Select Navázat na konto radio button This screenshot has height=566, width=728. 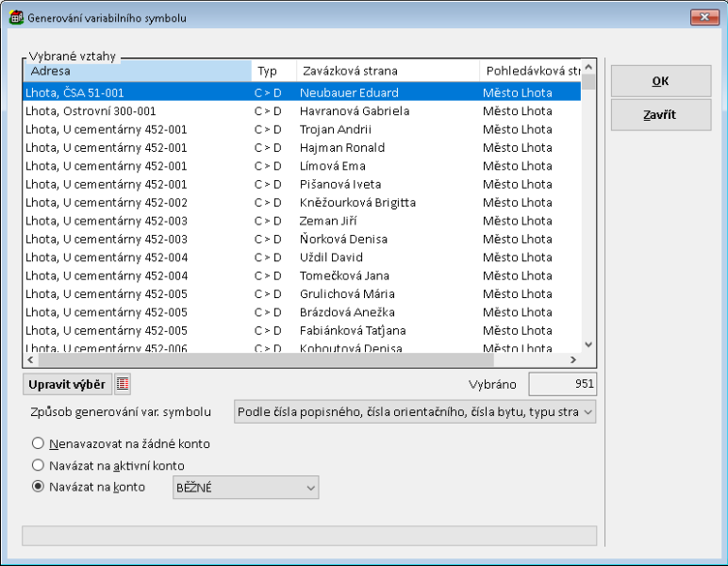39,487
